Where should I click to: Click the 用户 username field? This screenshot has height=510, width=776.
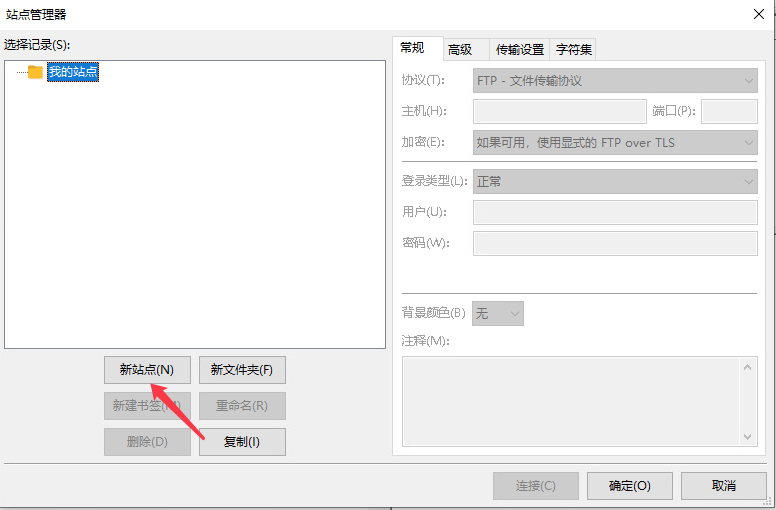click(x=615, y=212)
